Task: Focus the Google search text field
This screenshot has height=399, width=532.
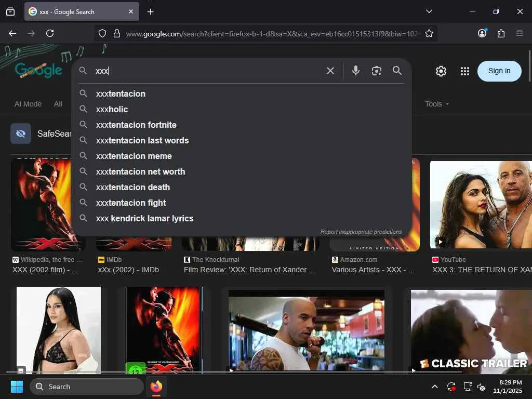Action: coord(207,71)
